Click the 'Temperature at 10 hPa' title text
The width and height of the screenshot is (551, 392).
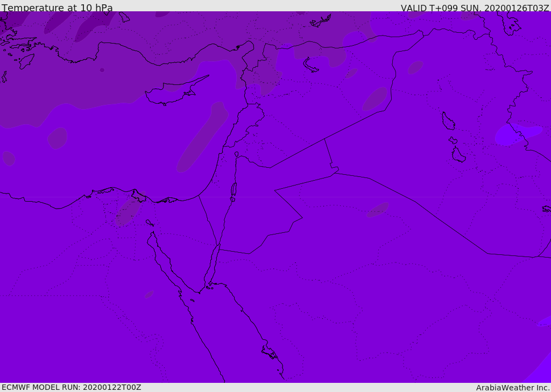(x=57, y=8)
